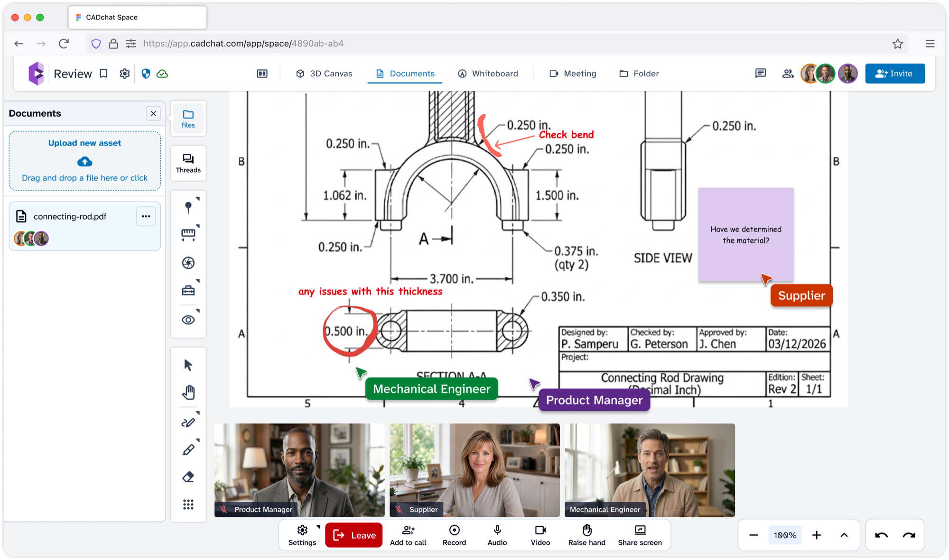
Task: Reload the page with browser refresh
Action: coord(64,44)
